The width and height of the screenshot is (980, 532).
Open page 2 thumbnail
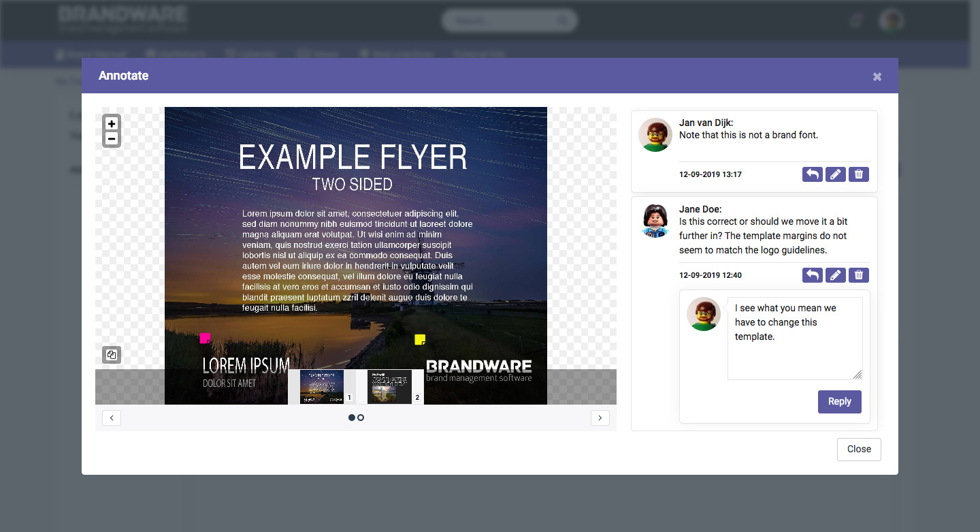[x=389, y=387]
